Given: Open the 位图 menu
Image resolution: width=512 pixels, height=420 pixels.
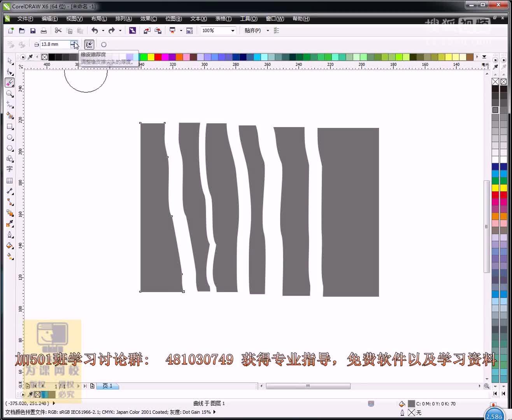Looking at the screenshot, I should tap(174, 19).
